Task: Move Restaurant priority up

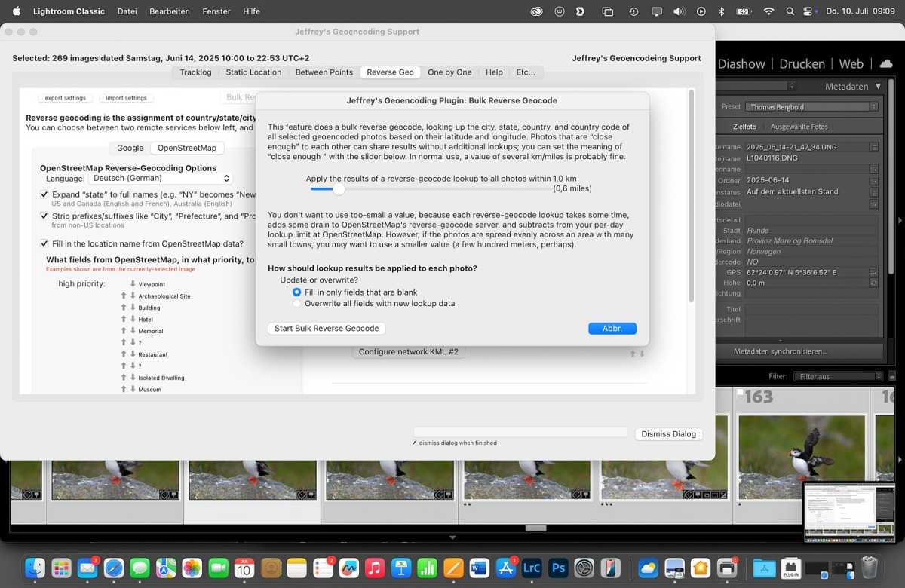Action: coord(124,354)
